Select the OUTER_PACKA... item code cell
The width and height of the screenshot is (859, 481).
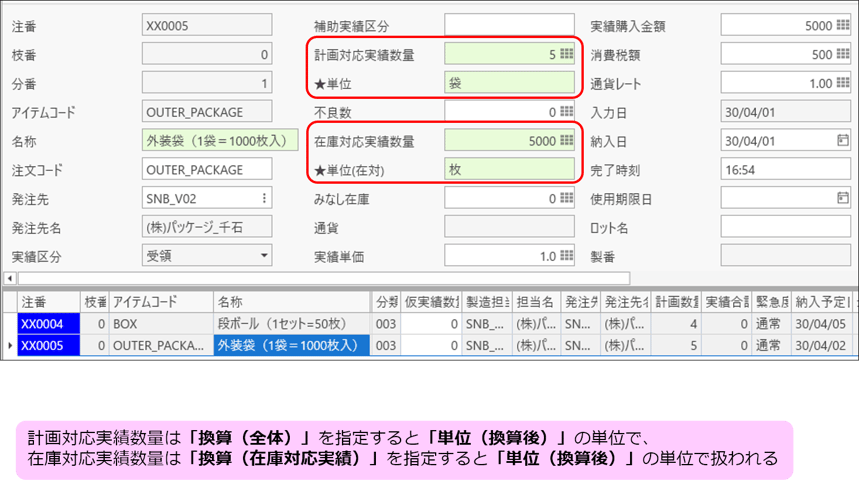[161, 346]
